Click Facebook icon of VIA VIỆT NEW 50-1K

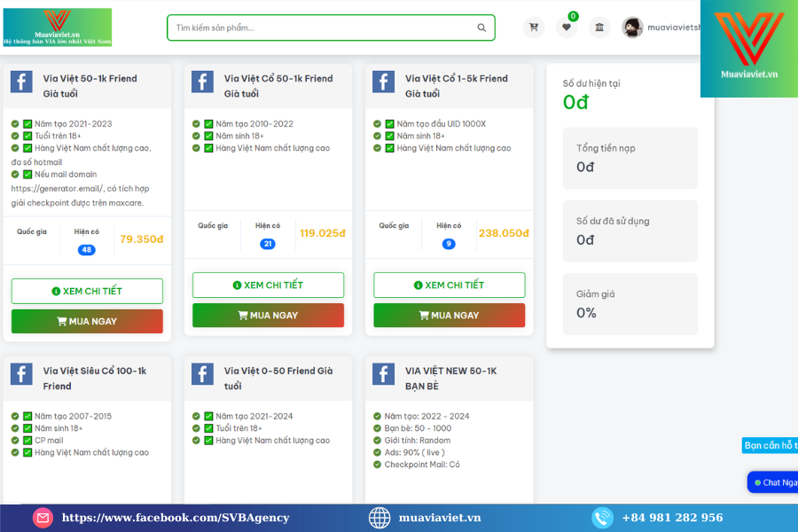point(384,374)
